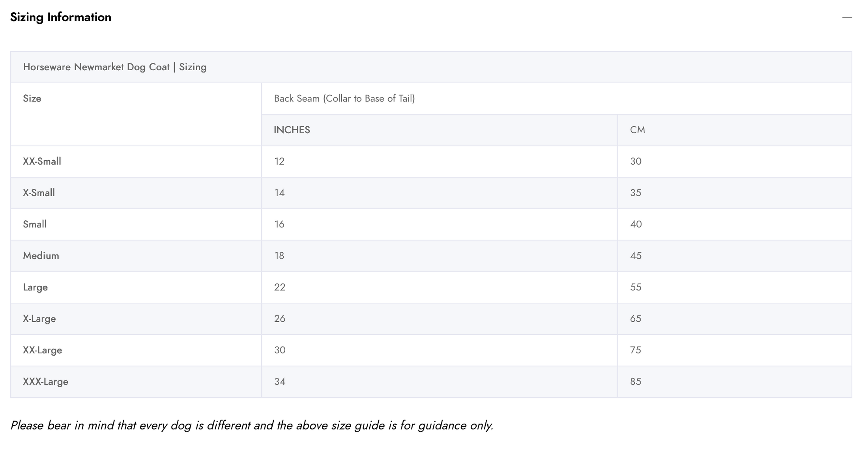
Task: Click the Horseware Newmarket Dog Coat table title
Action: click(114, 67)
